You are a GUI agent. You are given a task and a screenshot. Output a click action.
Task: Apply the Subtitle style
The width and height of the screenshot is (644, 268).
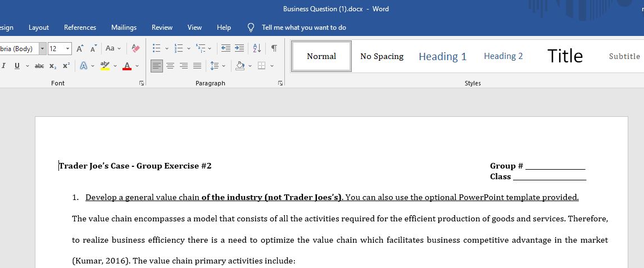tap(624, 56)
